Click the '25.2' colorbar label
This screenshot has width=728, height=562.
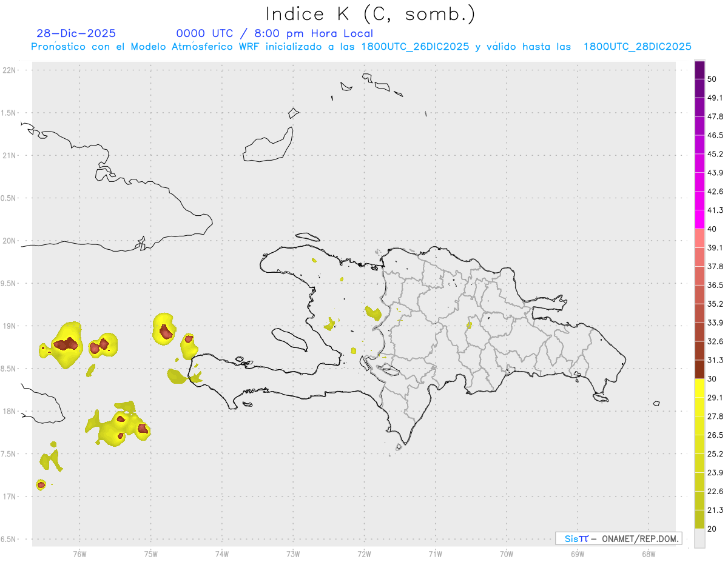(715, 454)
